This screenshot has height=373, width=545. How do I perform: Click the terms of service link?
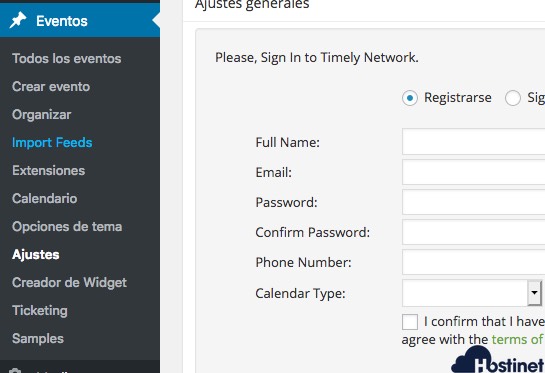[x=518, y=339]
